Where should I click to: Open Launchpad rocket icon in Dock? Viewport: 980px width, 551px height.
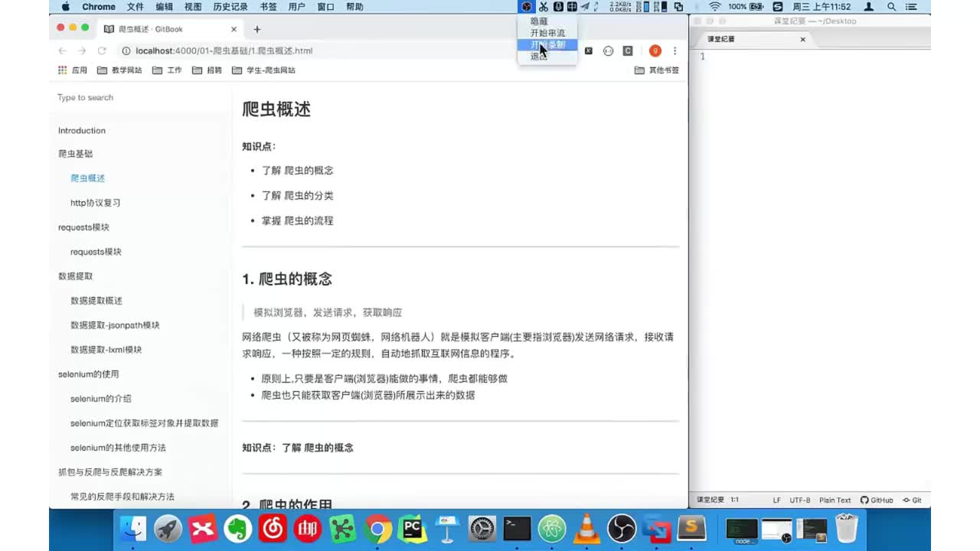pyautogui.click(x=169, y=529)
